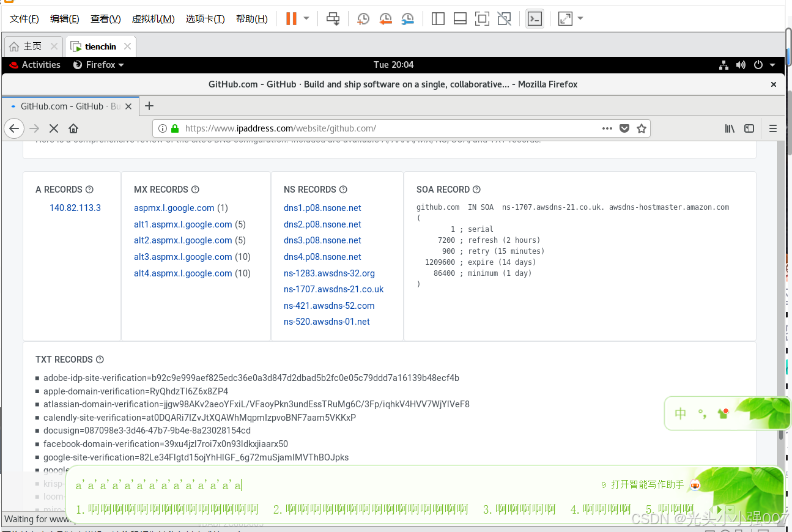This screenshot has width=792, height=532.
Task: Click 打开智能写作助手 in the IME bar
Action: (647, 484)
